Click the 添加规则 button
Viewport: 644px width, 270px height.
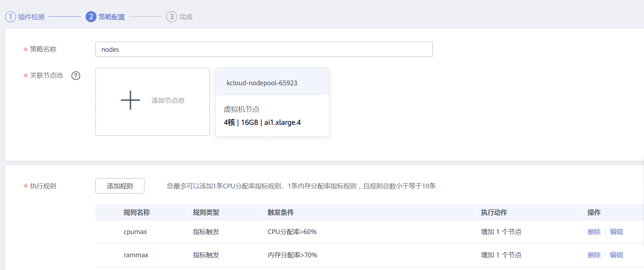pyautogui.click(x=120, y=186)
